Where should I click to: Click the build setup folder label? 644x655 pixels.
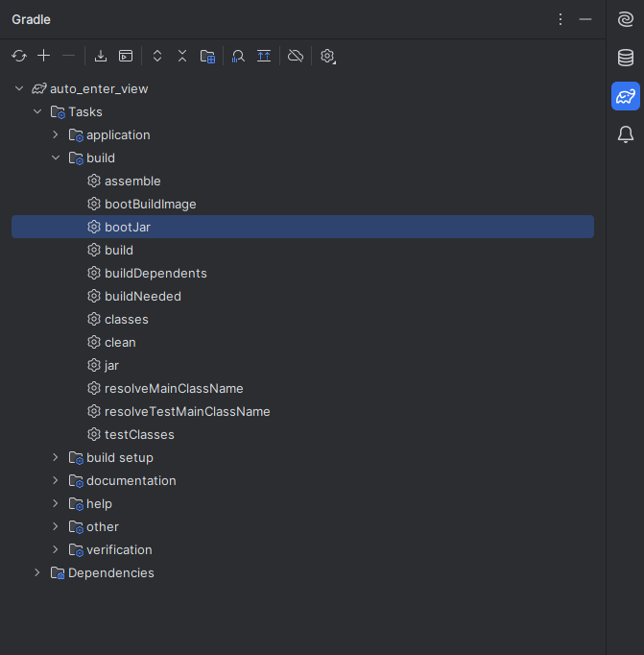(120, 458)
